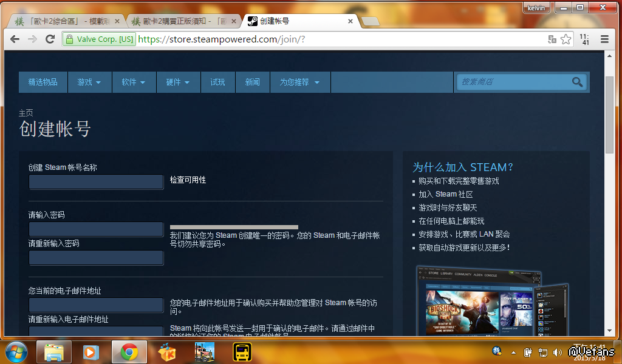Click the 检查可用性 link
Image resolution: width=622 pixels, height=364 pixels.
[188, 180]
